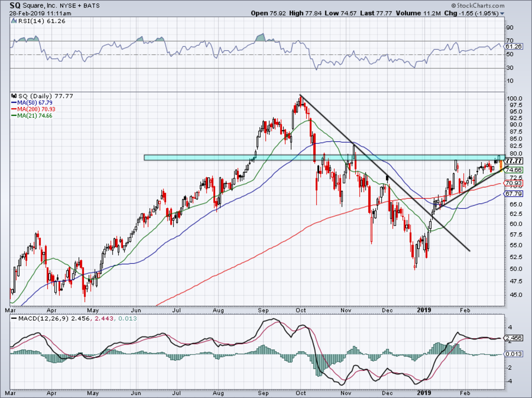The image size is (532, 398).
Task: Click the 'Chg -1.55 (-1.95%)' value
Action: (472, 13)
